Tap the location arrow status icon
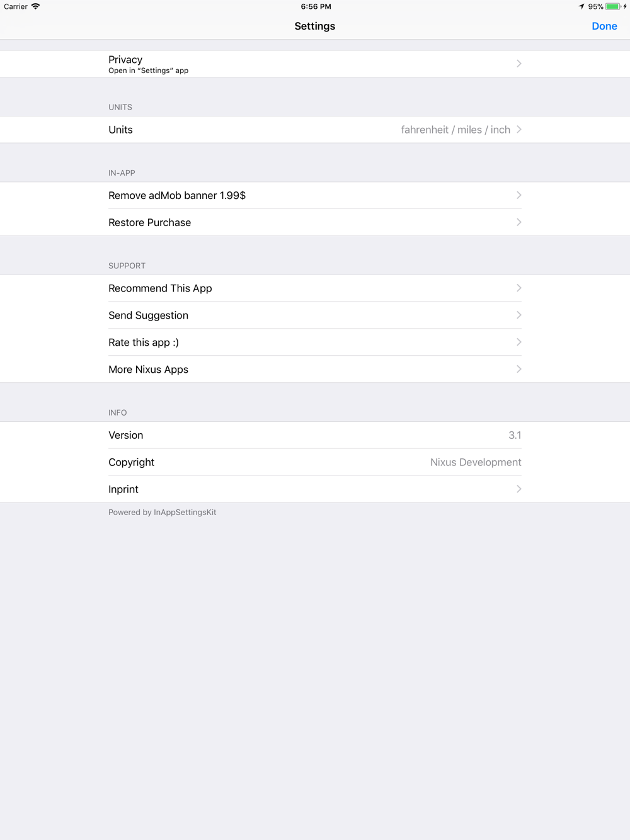630x840 pixels. (581, 6)
